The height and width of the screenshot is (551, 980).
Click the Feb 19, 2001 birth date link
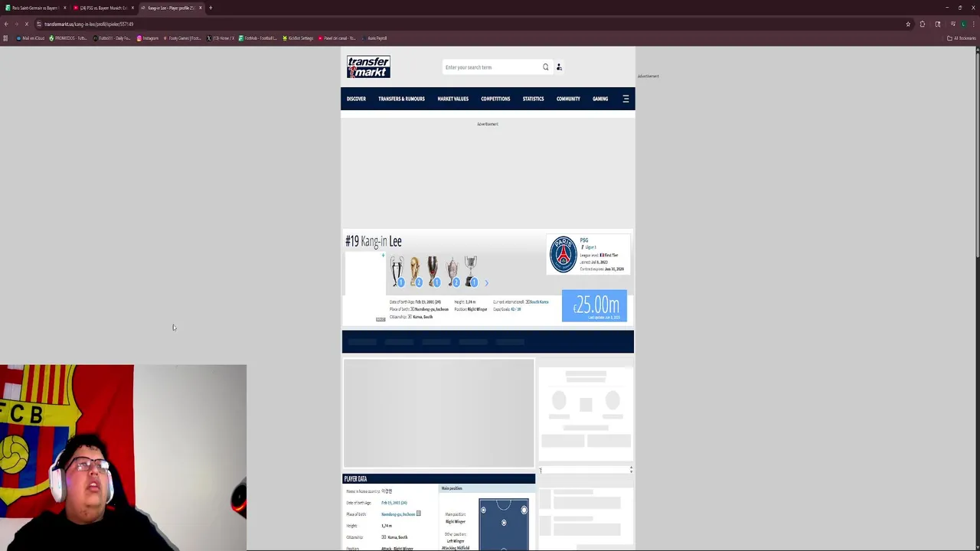tap(394, 503)
